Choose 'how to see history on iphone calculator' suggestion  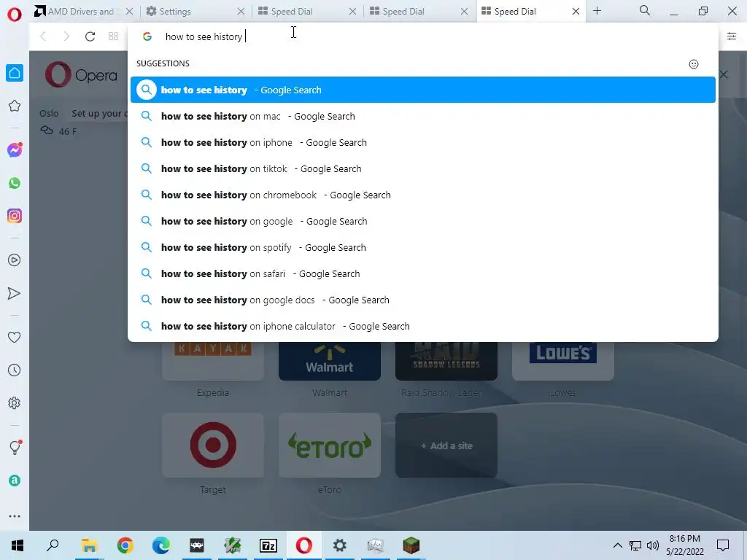[423, 326]
